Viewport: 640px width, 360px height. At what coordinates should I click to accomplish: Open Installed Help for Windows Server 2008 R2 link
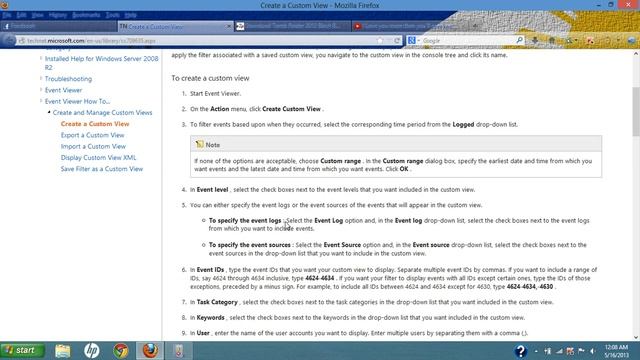(101, 63)
